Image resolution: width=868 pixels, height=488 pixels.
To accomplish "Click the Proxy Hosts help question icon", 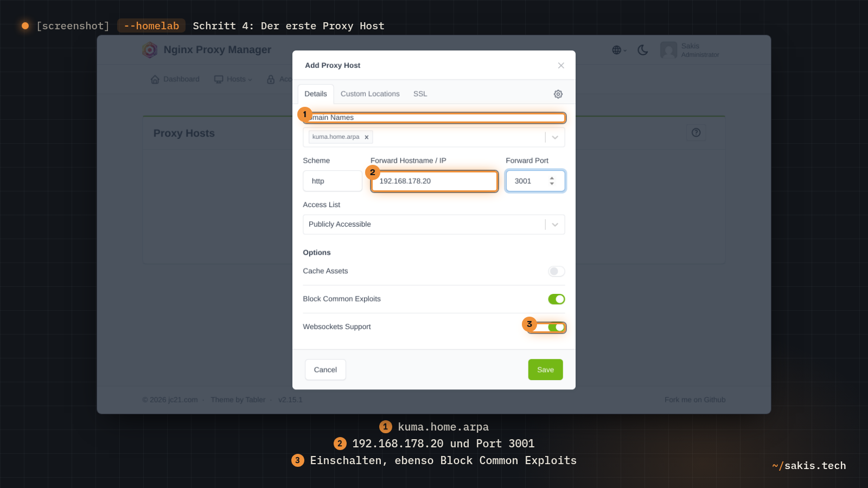I will tap(696, 132).
